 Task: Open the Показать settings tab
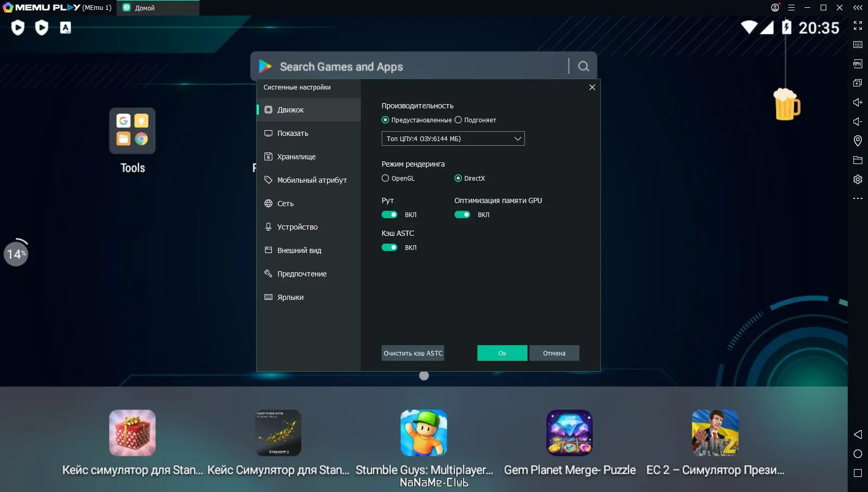tap(309, 133)
